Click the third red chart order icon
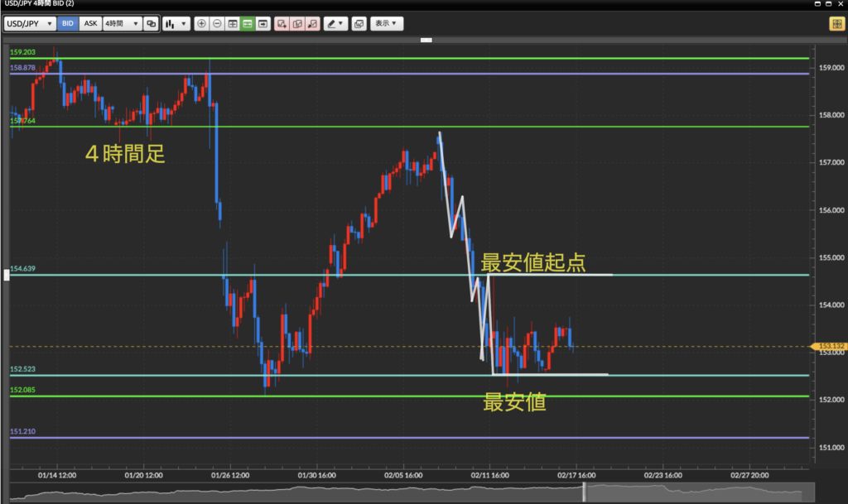 click(x=311, y=24)
